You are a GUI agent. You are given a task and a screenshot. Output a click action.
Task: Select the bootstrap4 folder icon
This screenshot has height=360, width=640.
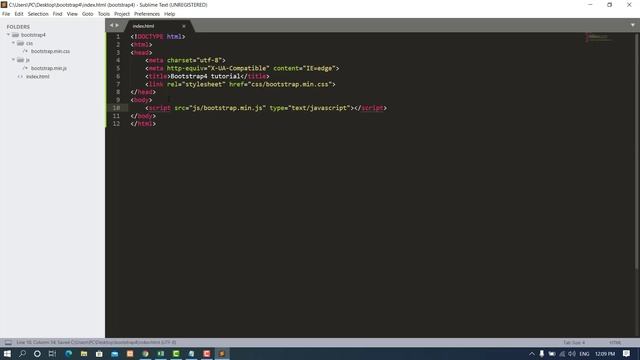coord(16,35)
